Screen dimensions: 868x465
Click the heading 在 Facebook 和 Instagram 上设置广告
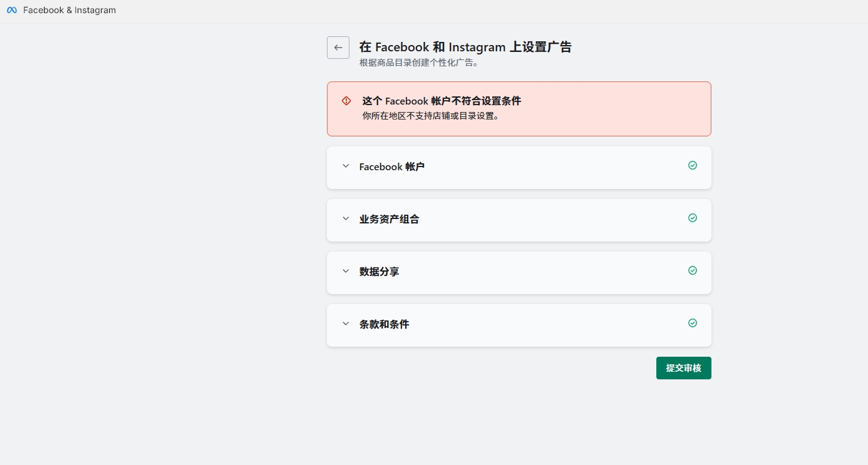(x=465, y=47)
